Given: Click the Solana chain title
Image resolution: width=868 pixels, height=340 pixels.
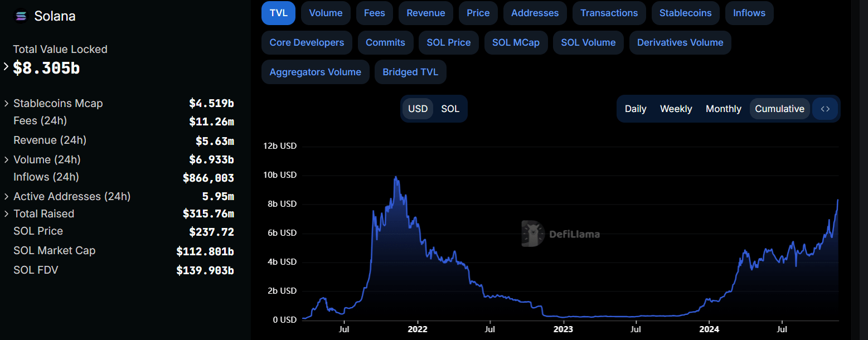Looking at the screenshot, I should 55,16.
